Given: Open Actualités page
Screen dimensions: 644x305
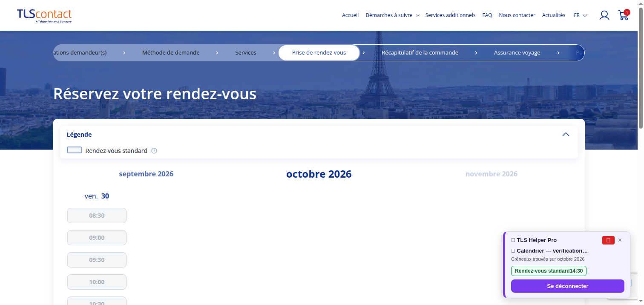Looking at the screenshot, I should point(554,15).
